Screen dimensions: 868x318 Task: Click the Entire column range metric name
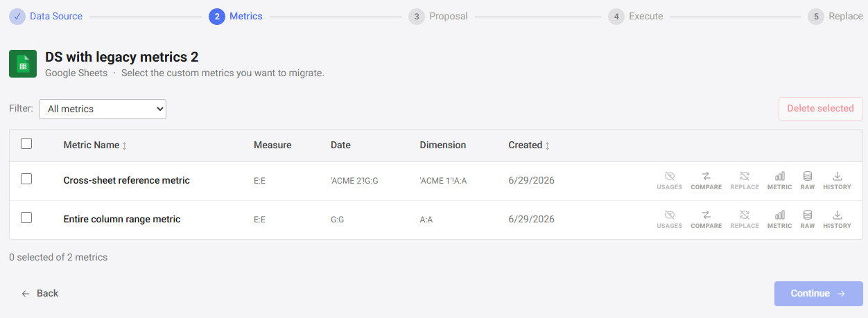click(122, 220)
